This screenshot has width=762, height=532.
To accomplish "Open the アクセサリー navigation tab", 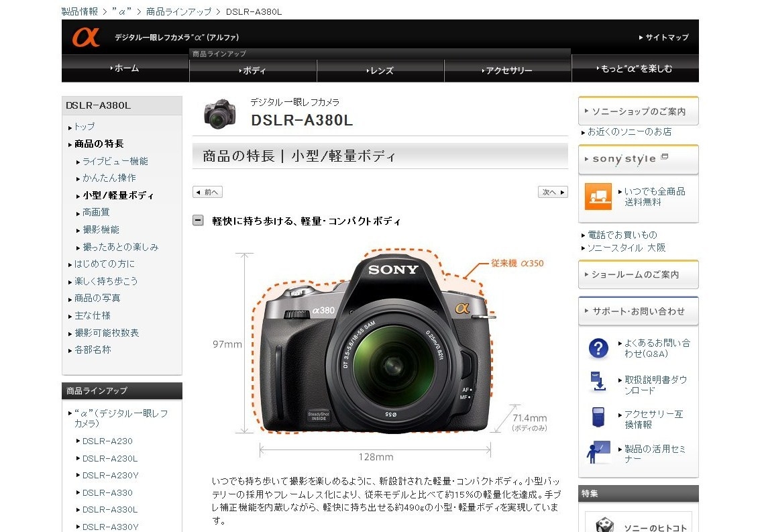I will click(507, 70).
